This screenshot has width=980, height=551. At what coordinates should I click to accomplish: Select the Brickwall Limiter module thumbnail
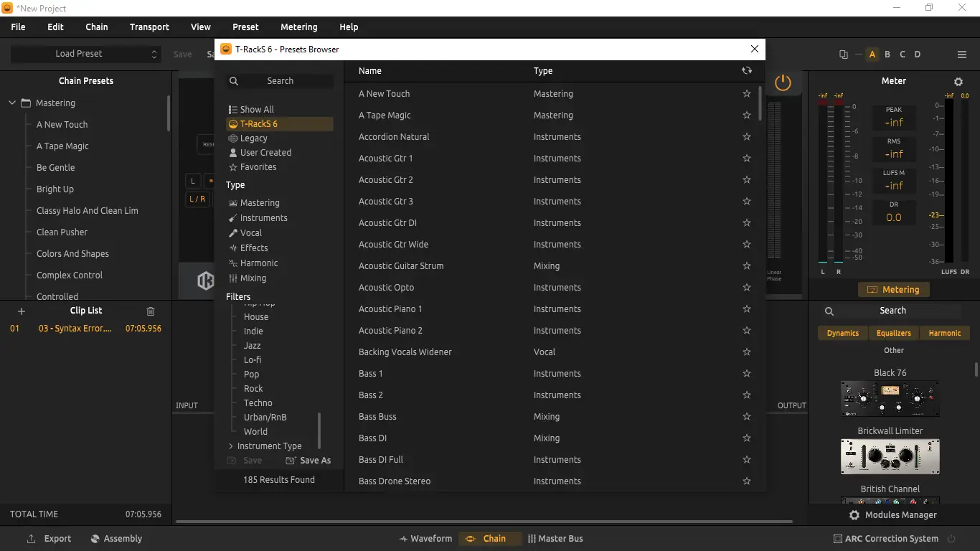[890, 457]
